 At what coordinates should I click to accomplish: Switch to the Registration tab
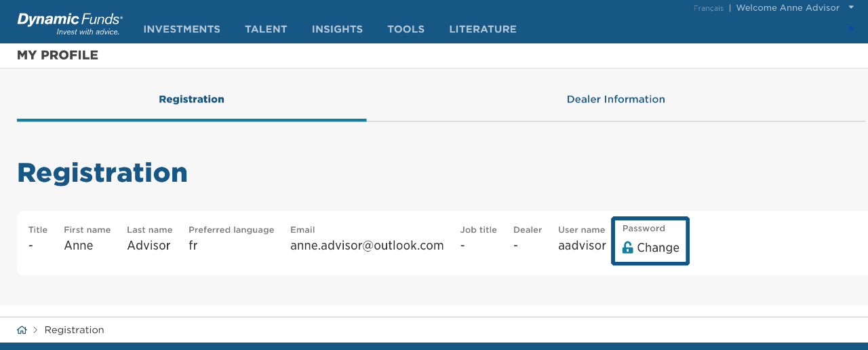click(191, 99)
